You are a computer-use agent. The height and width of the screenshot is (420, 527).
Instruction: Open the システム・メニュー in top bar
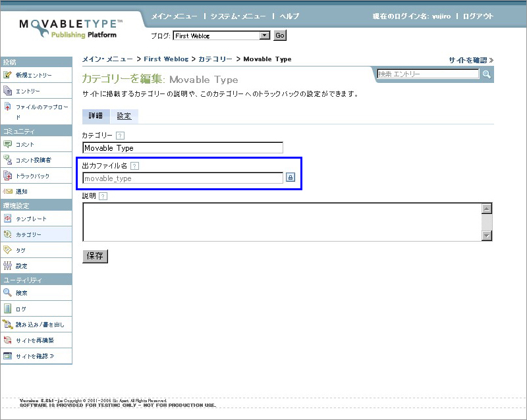click(x=237, y=16)
